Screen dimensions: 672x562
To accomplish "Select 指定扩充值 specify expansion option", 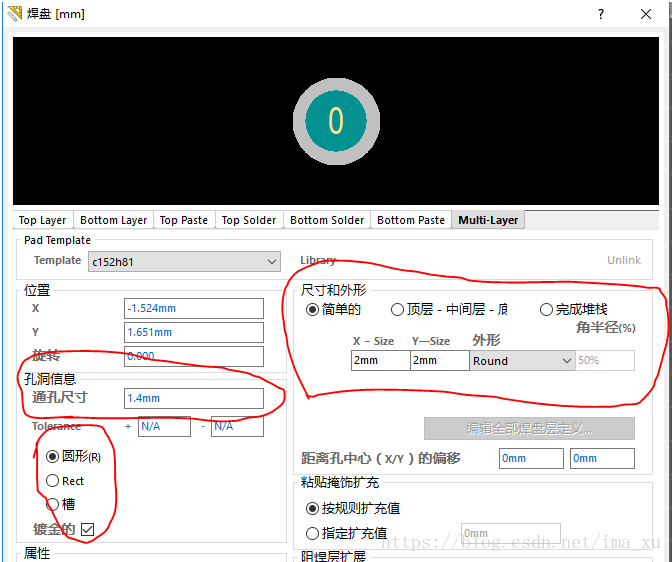I will [313, 533].
